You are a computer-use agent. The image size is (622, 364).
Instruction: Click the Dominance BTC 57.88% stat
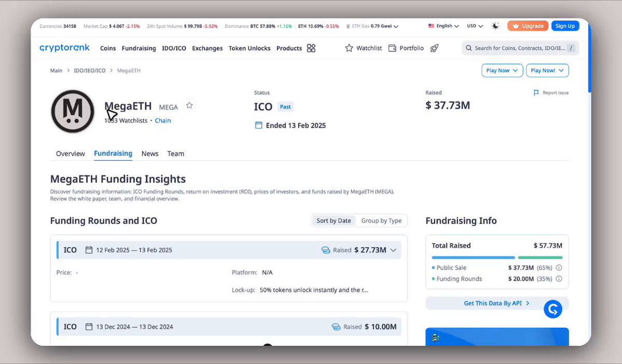(258, 26)
